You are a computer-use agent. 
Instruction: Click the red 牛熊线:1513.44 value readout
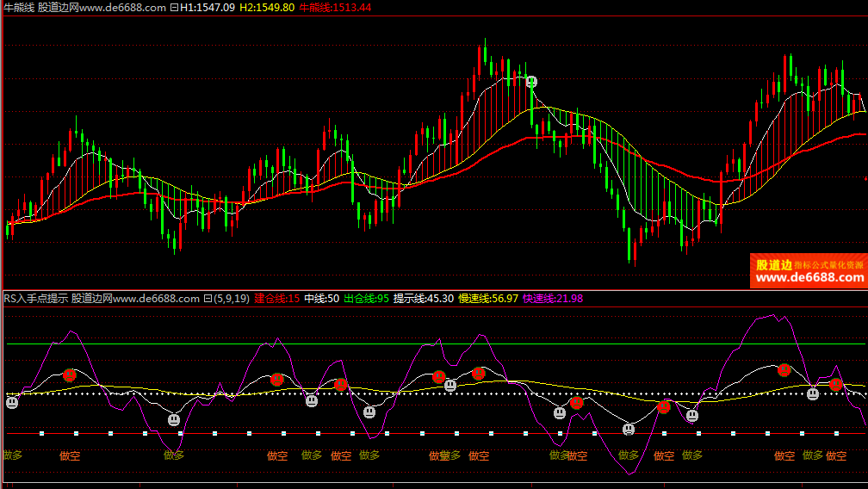click(335, 7)
